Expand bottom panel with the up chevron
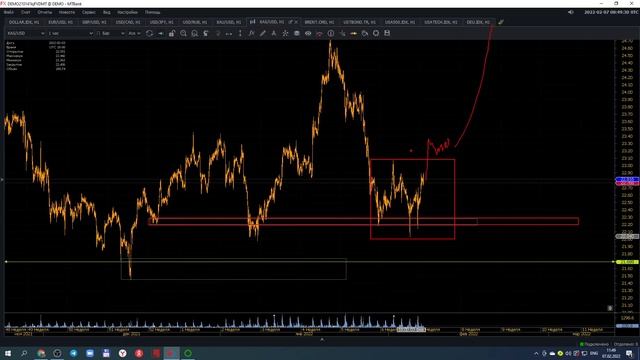Image resolution: width=640 pixels, height=360 pixels. (322, 340)
